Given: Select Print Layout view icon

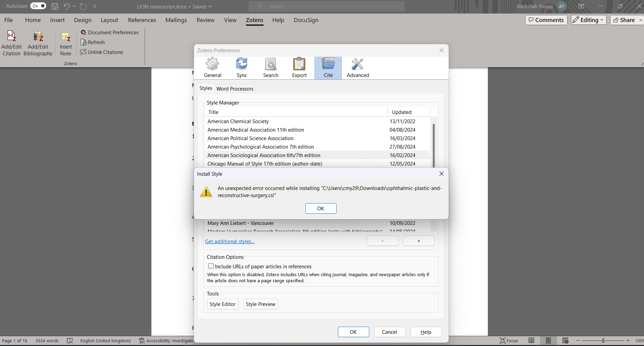Looking at the screenshot, I should (x=548, y=341).
